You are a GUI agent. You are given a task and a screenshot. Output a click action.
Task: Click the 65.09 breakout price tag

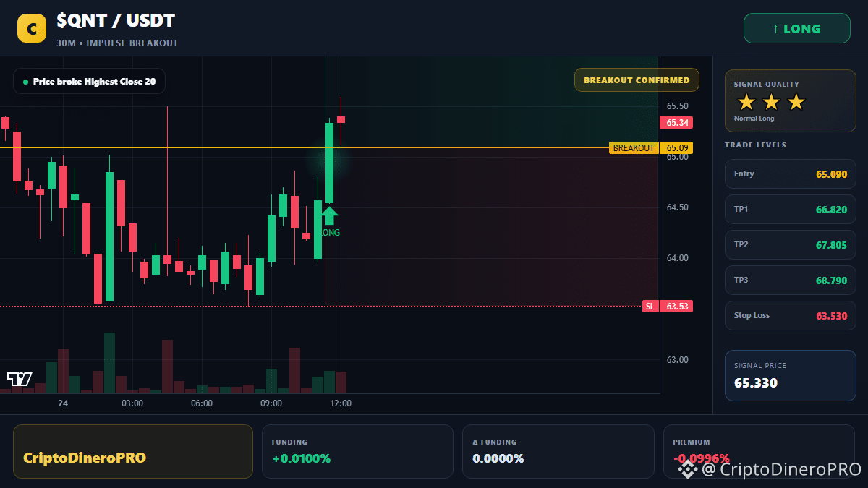coord(676,148)
